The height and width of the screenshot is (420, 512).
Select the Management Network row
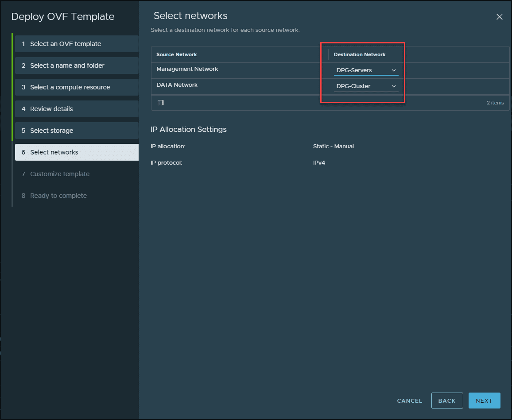(187, 69)
